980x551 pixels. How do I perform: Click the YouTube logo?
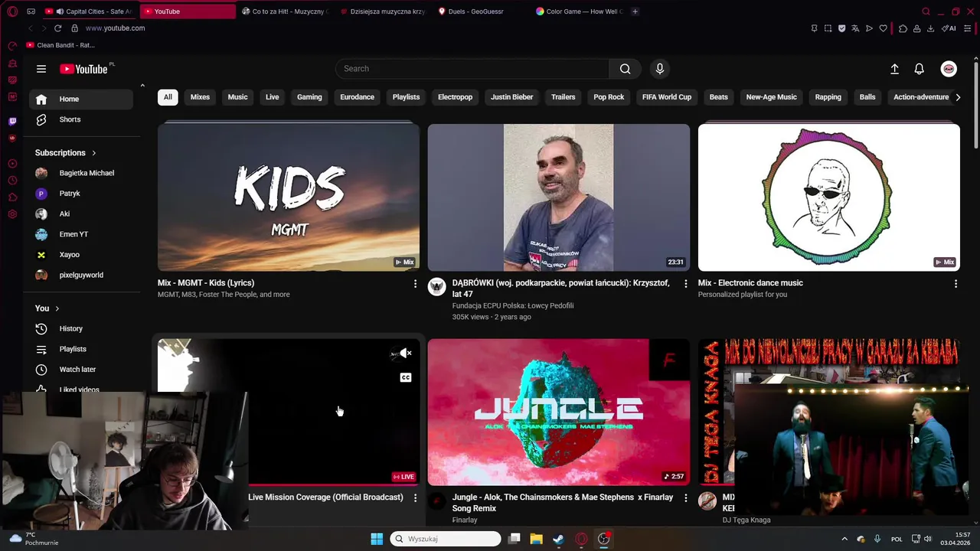(x=83, y=69)
